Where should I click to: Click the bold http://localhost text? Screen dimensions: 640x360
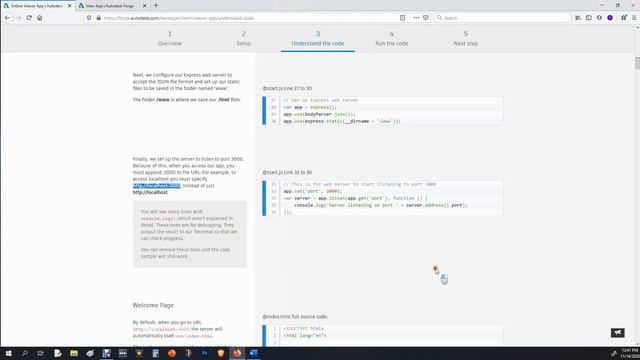tap(150, 192)
